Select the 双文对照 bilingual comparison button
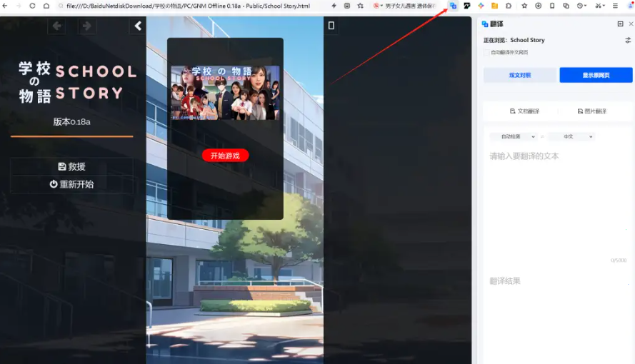The height and width of the screenshot is (364, 635). [x=519, y=75]
